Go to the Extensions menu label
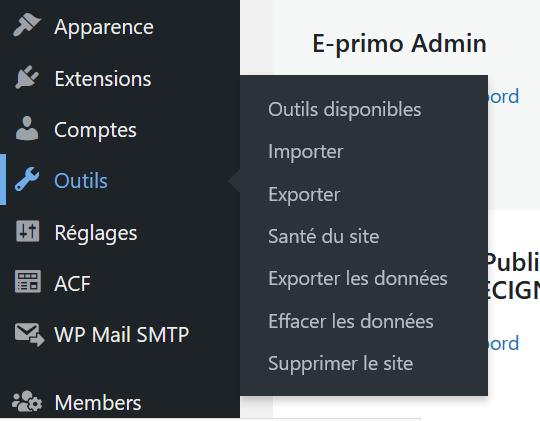The image size is (540, 421). click(x=103, y=79)
